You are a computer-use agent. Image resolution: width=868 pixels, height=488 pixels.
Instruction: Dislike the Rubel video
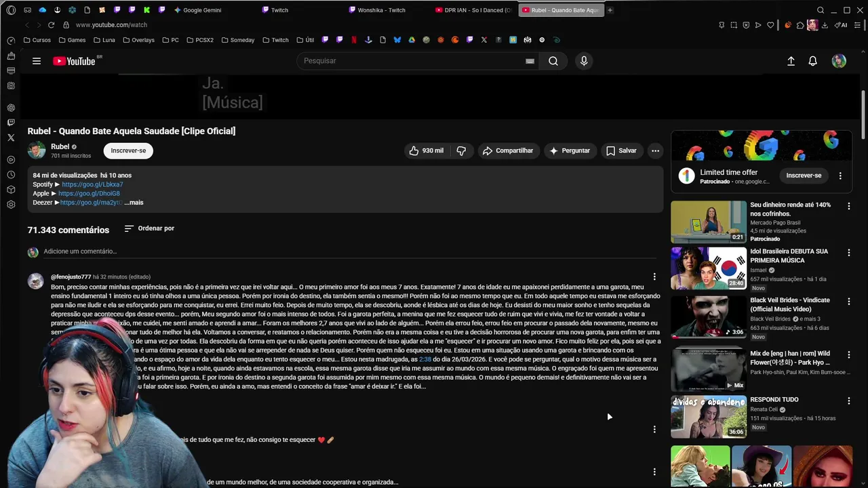point(461,150)
